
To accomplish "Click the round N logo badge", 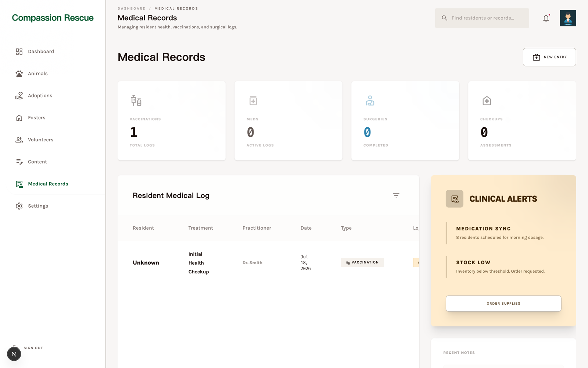I will pos(14,354).
